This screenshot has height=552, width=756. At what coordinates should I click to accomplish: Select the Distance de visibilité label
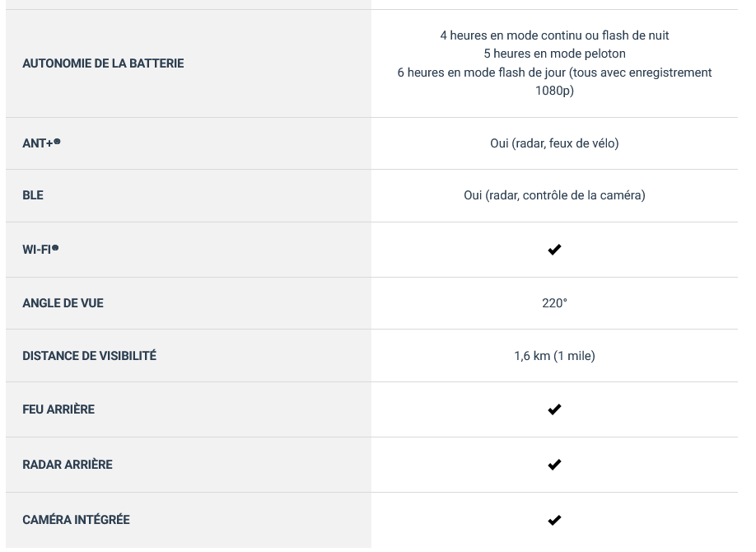pyautogui.click(x=89, y=356)
